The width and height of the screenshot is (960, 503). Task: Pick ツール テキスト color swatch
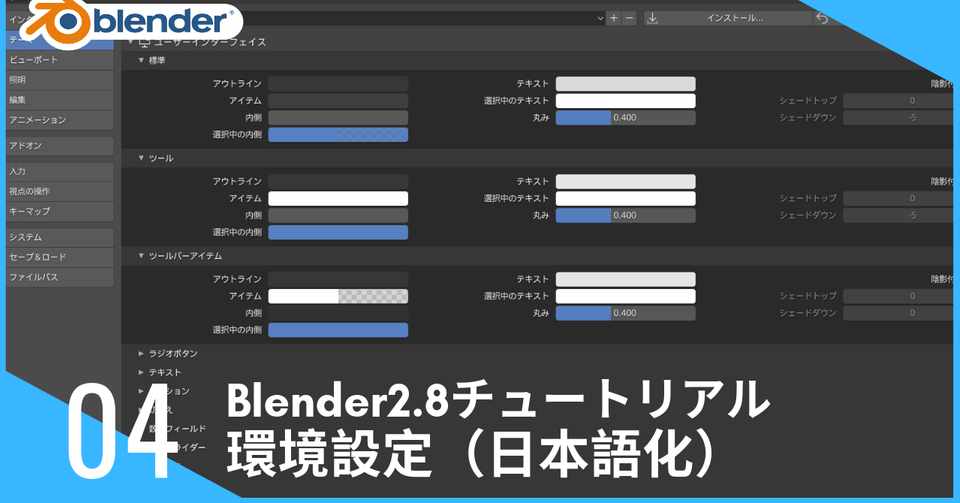tap(625, 182)
